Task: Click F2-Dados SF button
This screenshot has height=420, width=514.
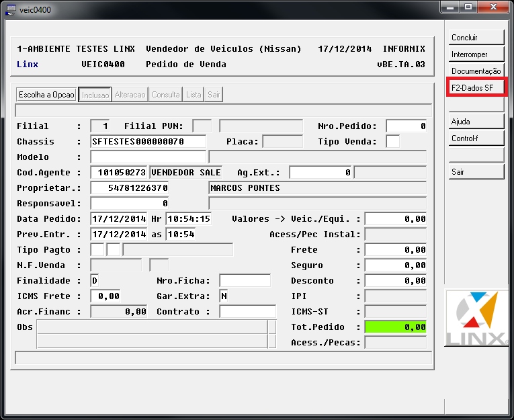Action: [x=476, y=87]
